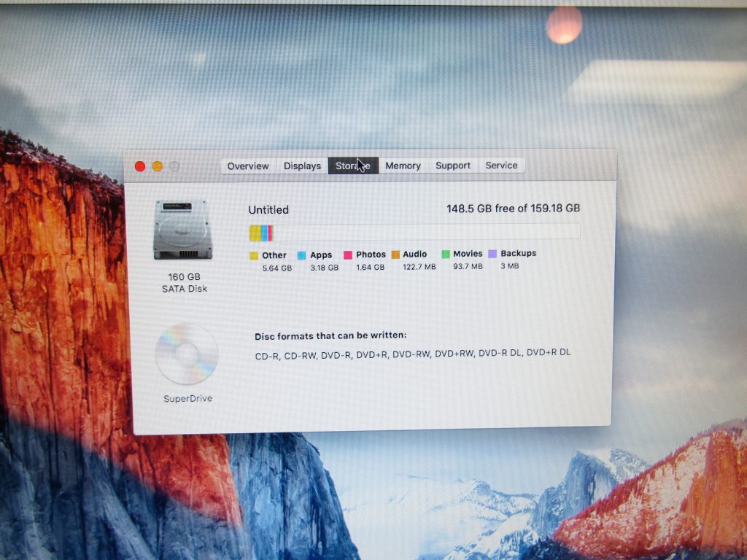The width and height of the screenshot is (747, 560).
Task: Go to the Support tab
Action: (452, 166)
